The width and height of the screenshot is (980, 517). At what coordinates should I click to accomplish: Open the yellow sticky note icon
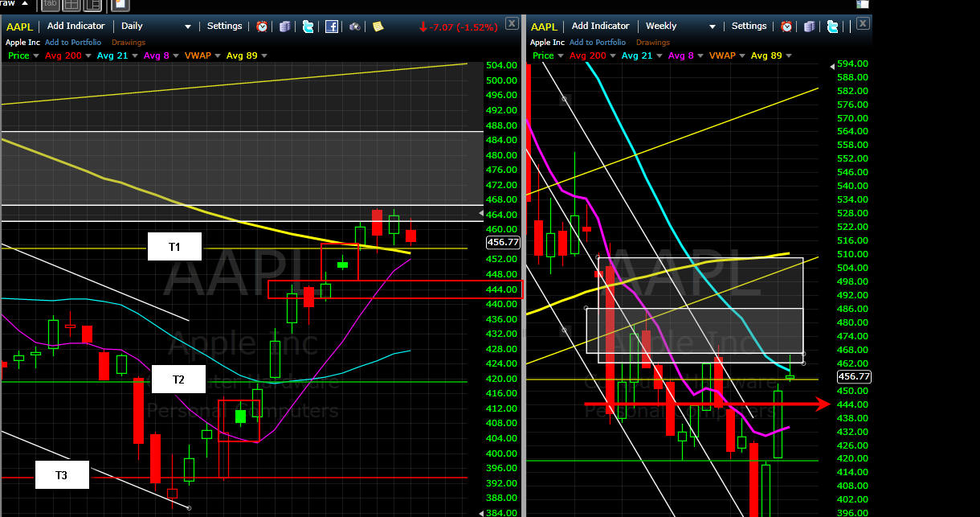[x=378, y=27]
